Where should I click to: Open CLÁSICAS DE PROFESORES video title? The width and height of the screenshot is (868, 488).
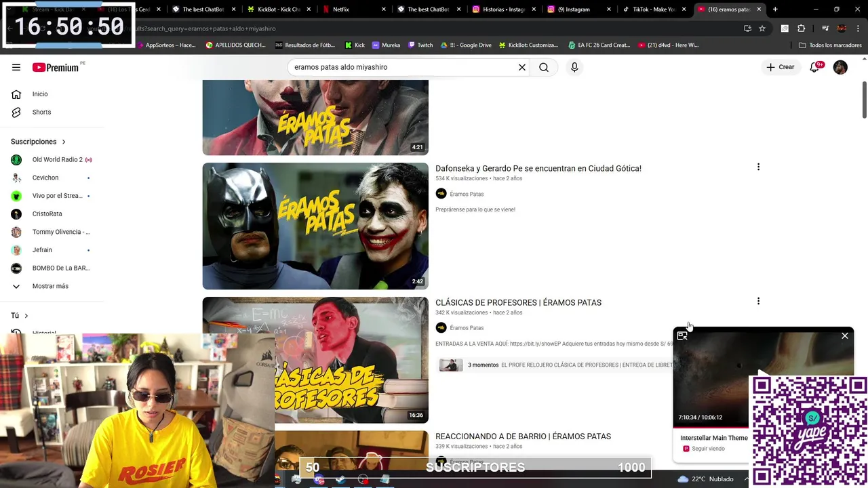pos(518,302)
